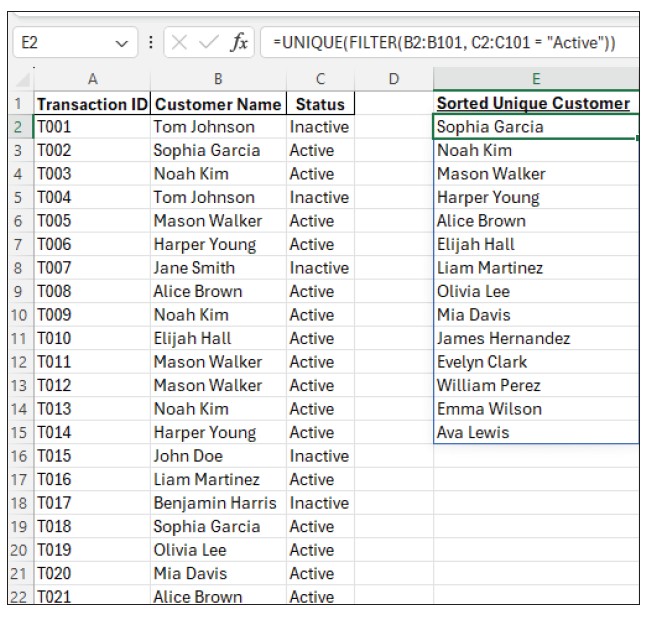Screen dimensions: 654x640
Task: Select column E header
Action: point(536,79)
